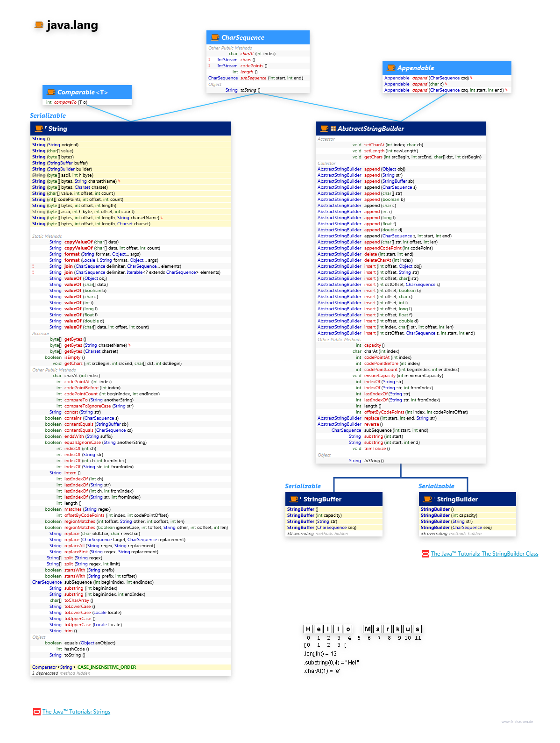Click the '1 deprecated method hidden' note in String

point(61,673)
